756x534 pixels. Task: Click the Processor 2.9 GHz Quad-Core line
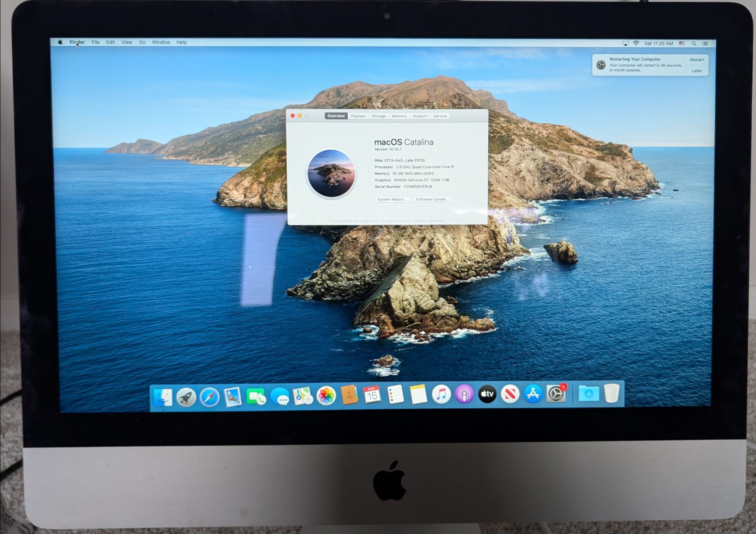coord(414,167)
